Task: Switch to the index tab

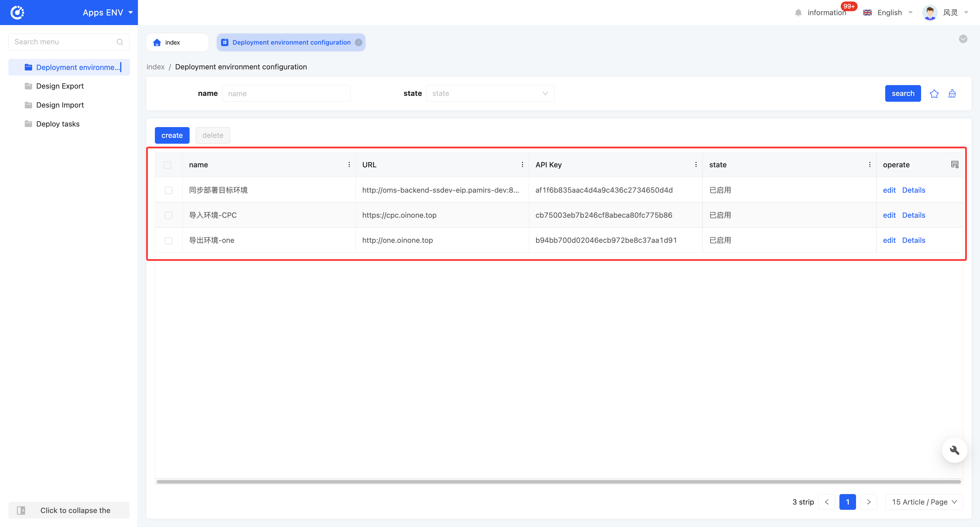Action: (x=172, y=42)
